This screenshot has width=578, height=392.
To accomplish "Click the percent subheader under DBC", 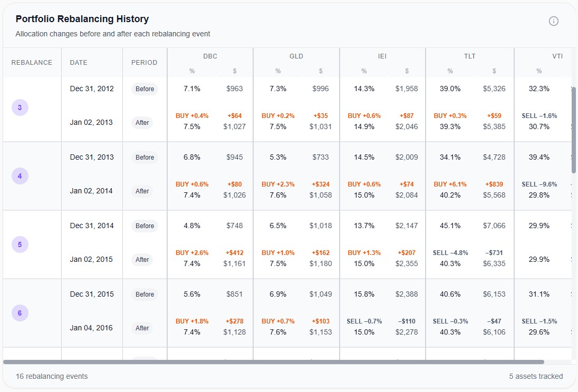I will click(x=192, y=70).
